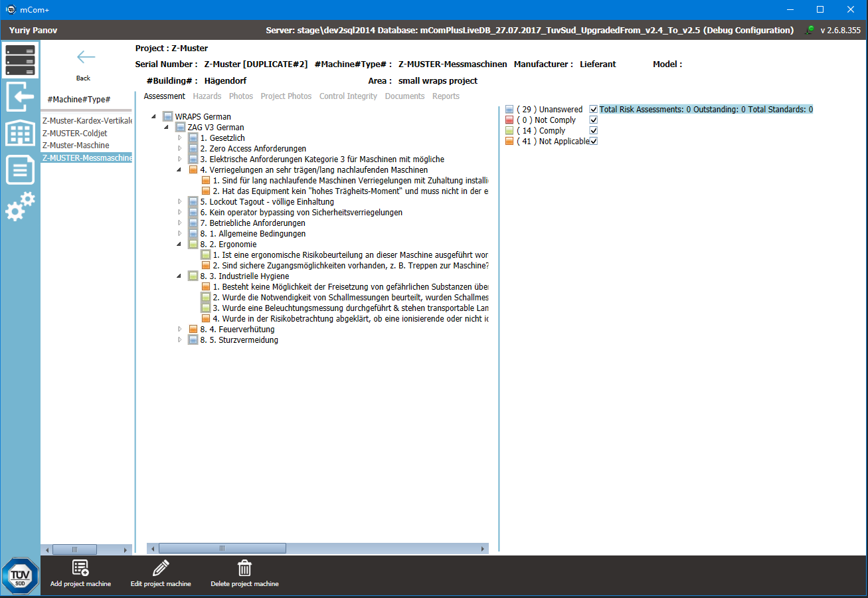Click the assessment tree scroll right arrow
The height and width of the screenshot is (598, 868).
[x=483, y=548]
